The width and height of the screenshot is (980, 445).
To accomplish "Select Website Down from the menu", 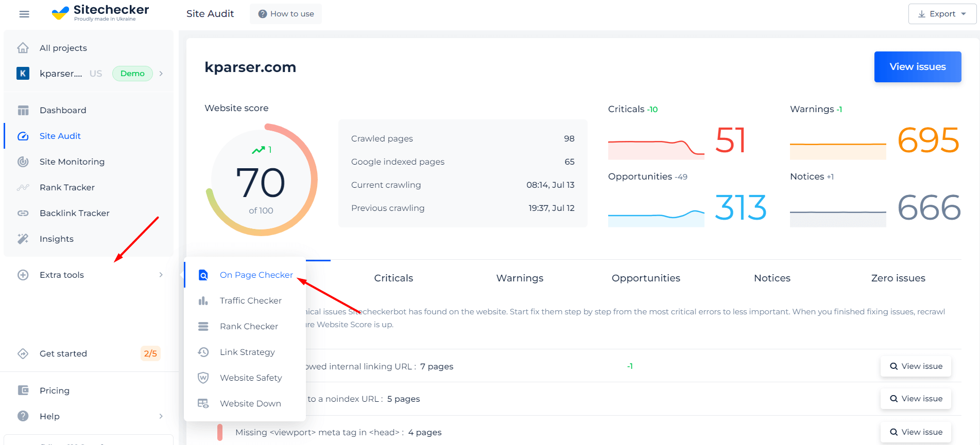I will point(245,403).
